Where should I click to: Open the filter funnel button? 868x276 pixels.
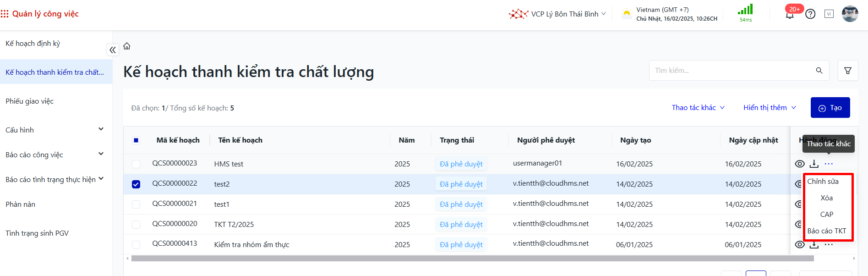click(848, 71)
